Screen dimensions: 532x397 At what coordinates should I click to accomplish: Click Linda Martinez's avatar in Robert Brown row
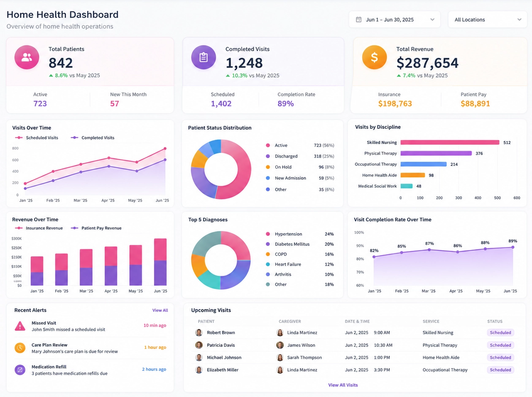pyautogui.click(x=280, y=333)
